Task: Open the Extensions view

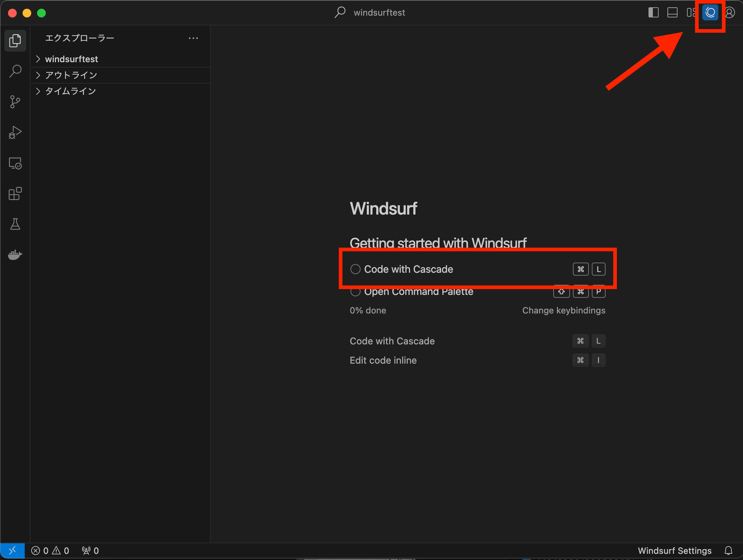Action: tap(15, 194)
